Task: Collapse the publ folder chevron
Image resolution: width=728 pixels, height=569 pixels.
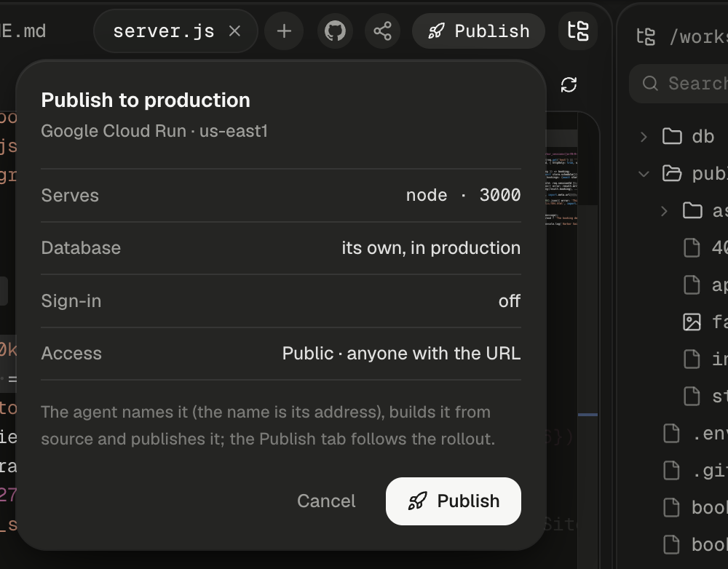Action: 644,174
